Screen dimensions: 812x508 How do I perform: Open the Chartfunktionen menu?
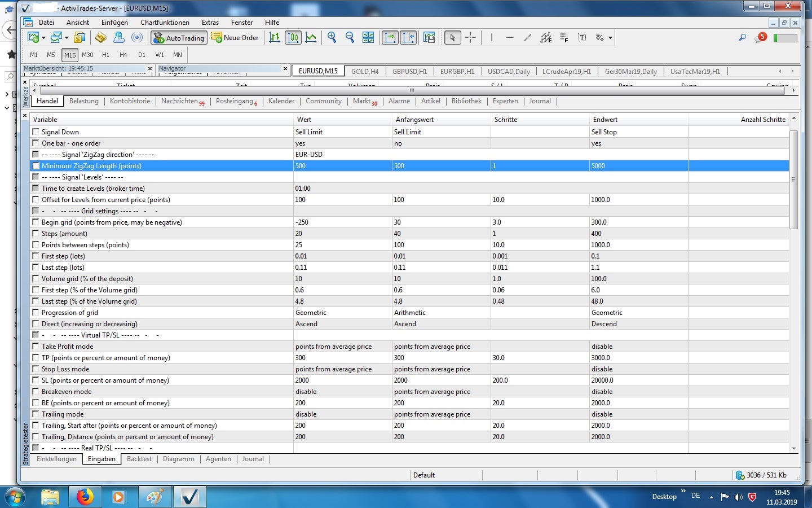pos(165,23)
